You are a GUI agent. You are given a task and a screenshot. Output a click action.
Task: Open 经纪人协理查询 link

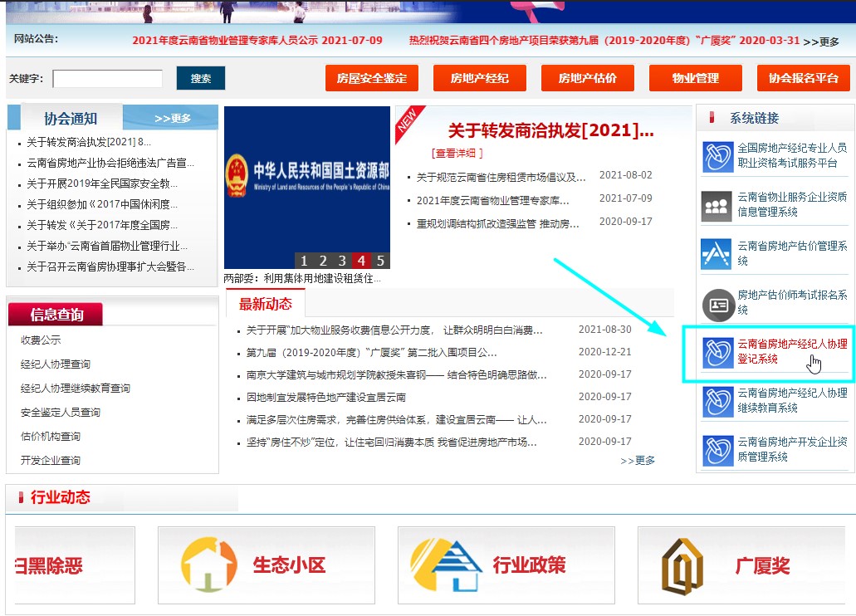[x=55, y=364]
